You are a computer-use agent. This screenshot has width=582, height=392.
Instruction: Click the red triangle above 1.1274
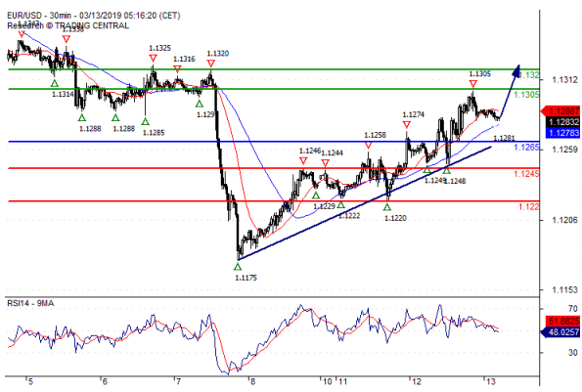(407, 124)
